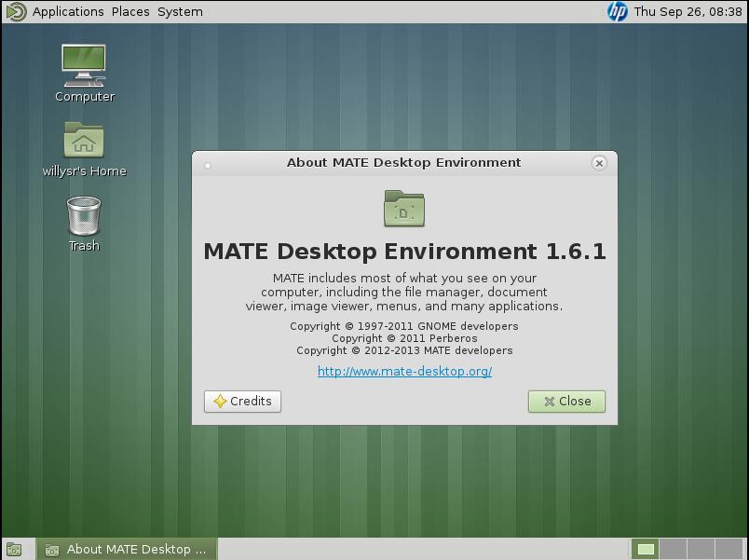Click the Copyright 2011 Perberos line
This screenshot has width=749, height=560.
pyautogui.click(x=404, y=338)
